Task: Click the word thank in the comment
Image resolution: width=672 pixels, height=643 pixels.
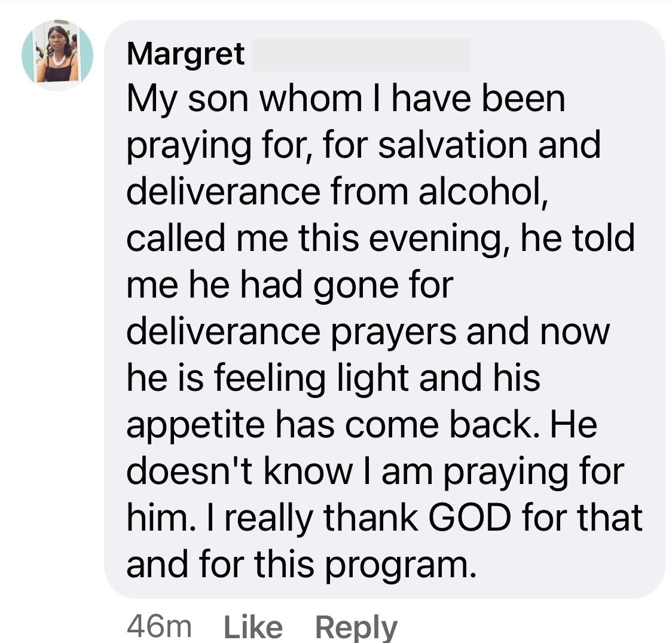Action: (370, 517)
